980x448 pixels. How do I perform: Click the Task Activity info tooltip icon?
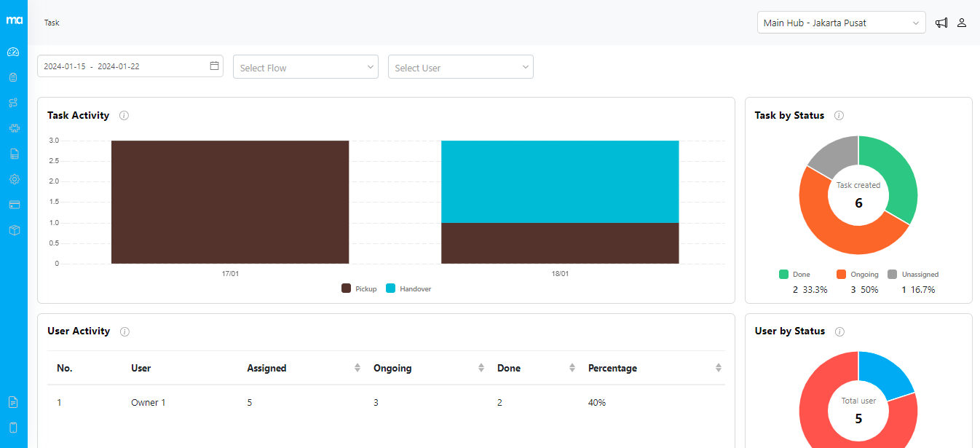click(x=124, y=115)
